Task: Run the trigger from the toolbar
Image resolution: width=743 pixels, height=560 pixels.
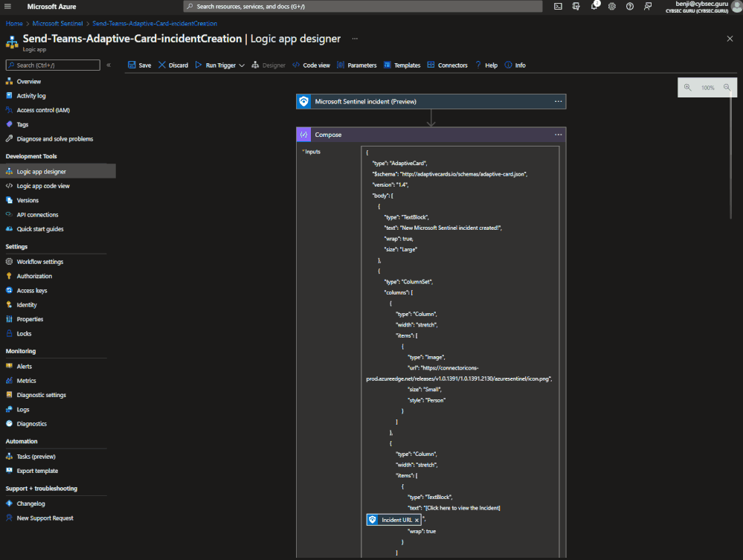Action: click(x=216, y=65)
